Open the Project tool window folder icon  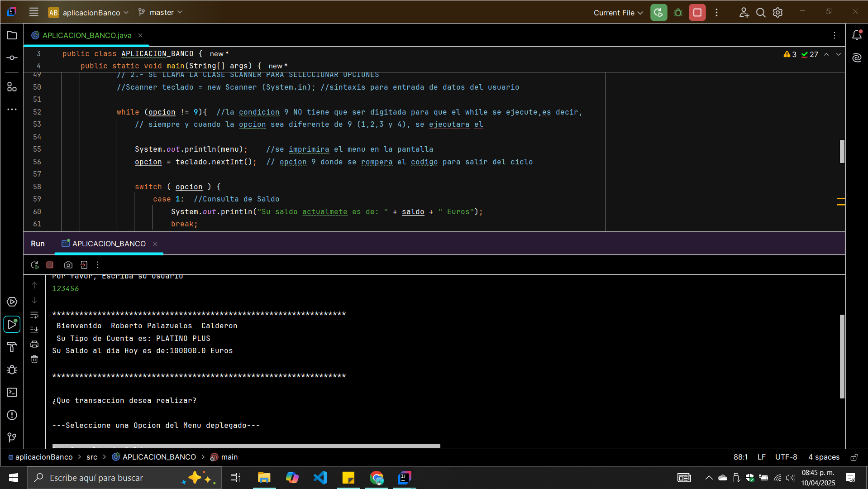12,35
